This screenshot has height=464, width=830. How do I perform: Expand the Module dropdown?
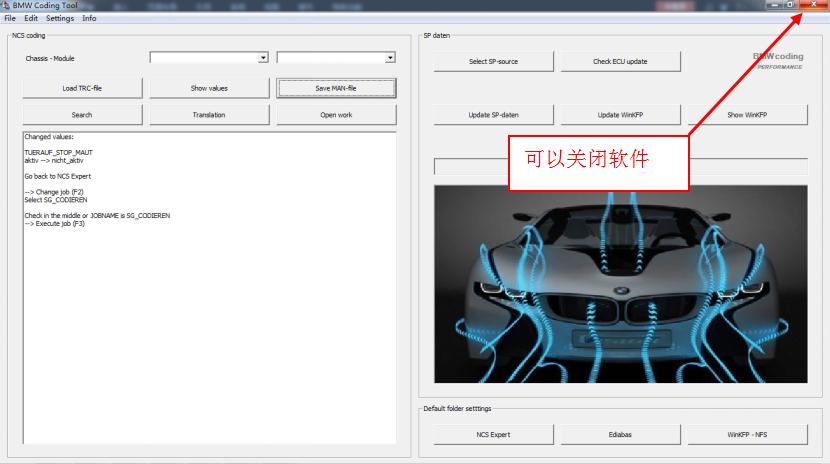(x=390, y=58)
